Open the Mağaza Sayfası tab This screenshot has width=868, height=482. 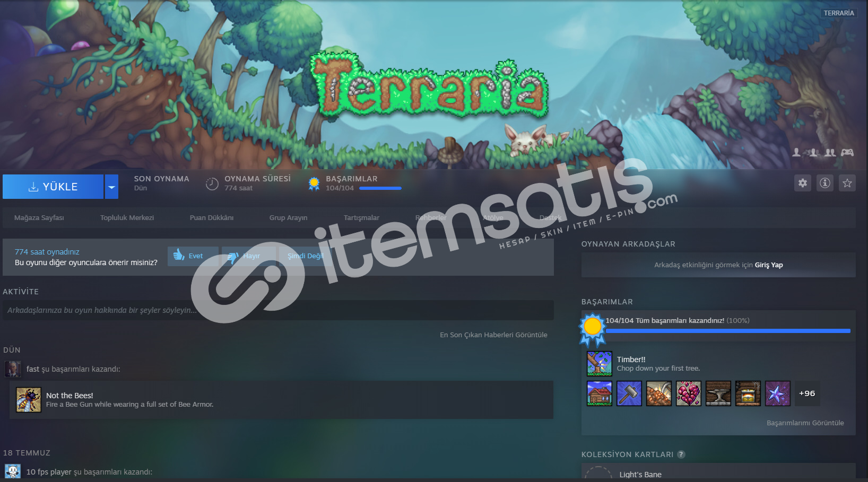click(x=39, y=218)
